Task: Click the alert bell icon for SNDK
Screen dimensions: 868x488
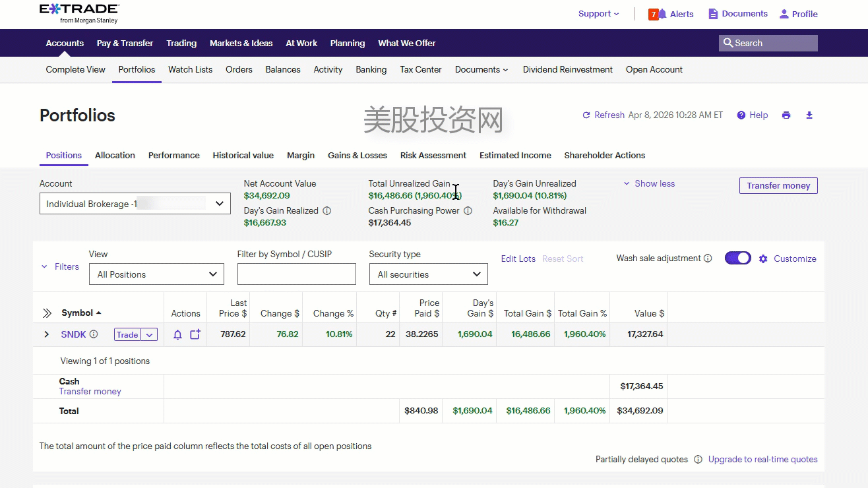Action: 177,334
